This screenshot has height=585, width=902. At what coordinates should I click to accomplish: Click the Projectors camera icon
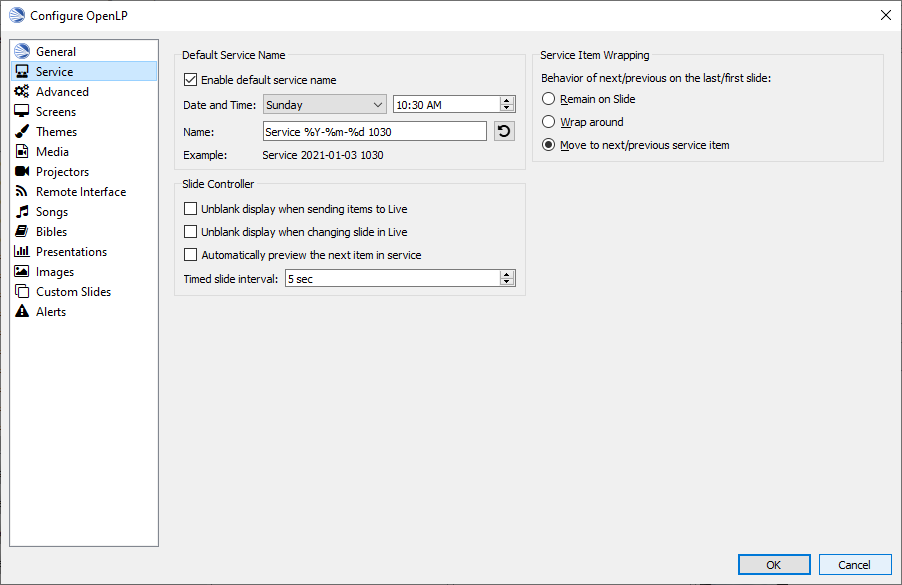[x=22, y=171]
